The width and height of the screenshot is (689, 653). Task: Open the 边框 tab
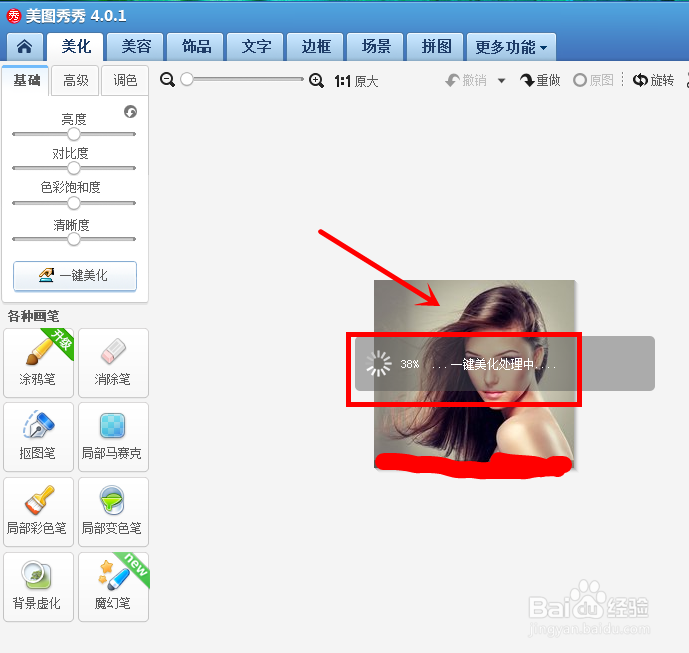(316, 47)
